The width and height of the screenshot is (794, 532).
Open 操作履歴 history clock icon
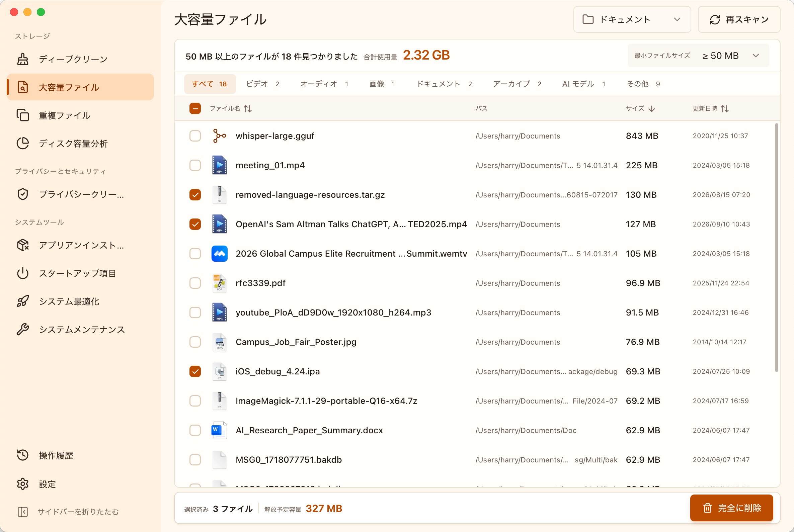23,455
